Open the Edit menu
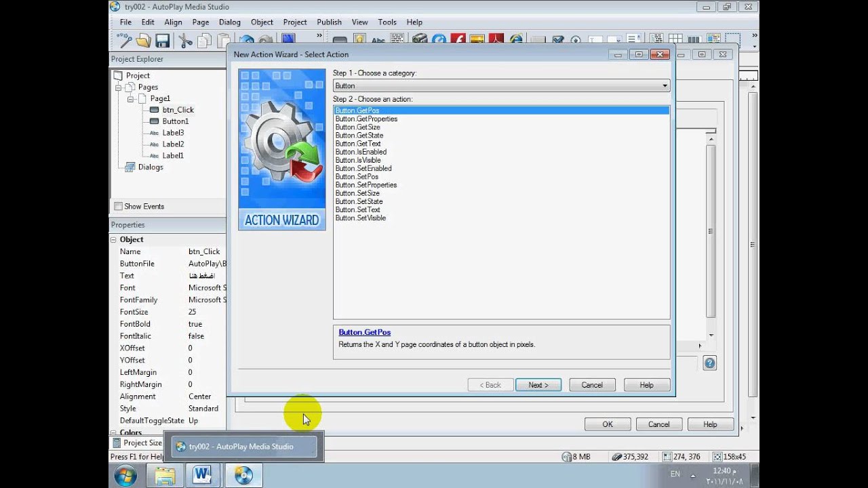This screenshot has height=488, width=868. coord(148,22)
